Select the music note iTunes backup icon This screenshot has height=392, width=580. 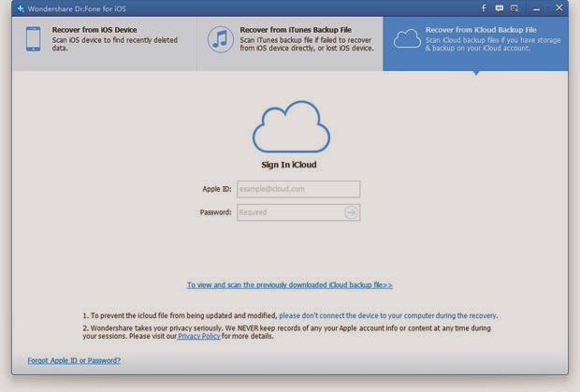tap(221, 39)
